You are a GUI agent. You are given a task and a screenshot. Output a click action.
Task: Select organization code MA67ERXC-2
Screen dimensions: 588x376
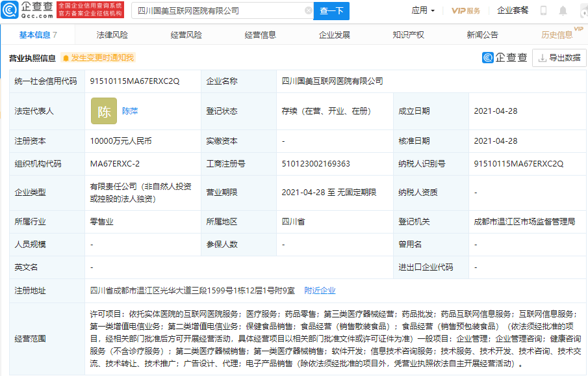point(115,164)
